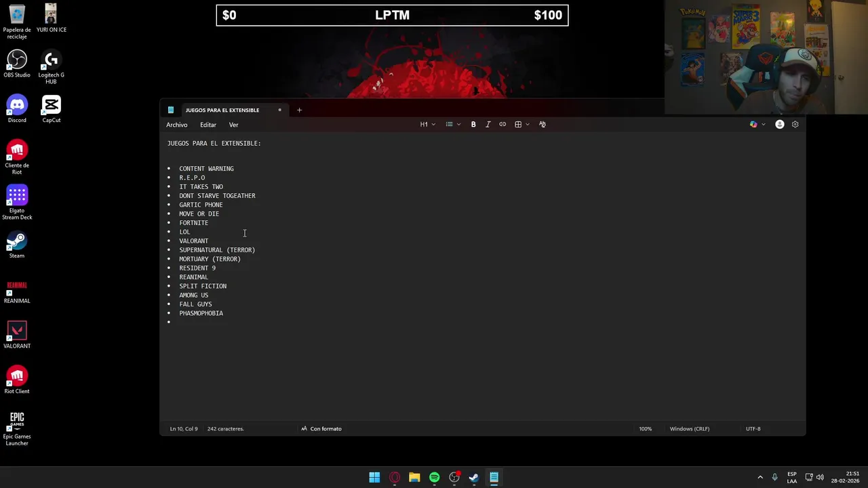Toggle bold formatting in Notepad

tap(473, 125)
